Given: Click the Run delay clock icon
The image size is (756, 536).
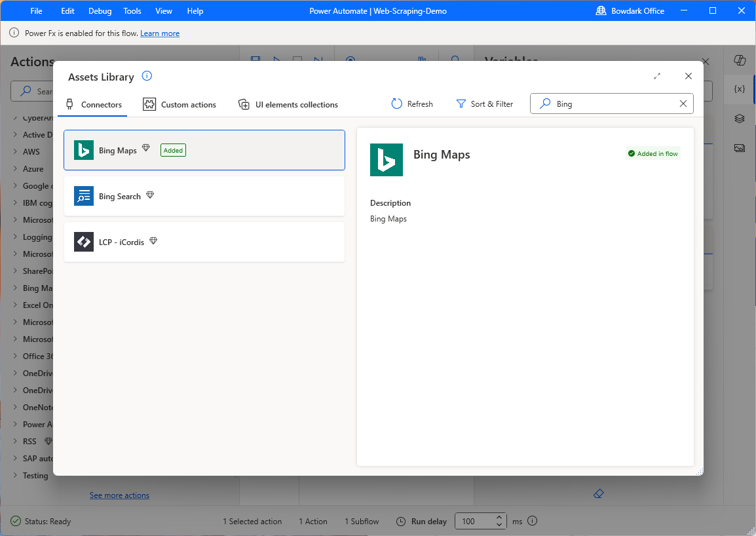Looking at the screenshot, I should 401,522.
